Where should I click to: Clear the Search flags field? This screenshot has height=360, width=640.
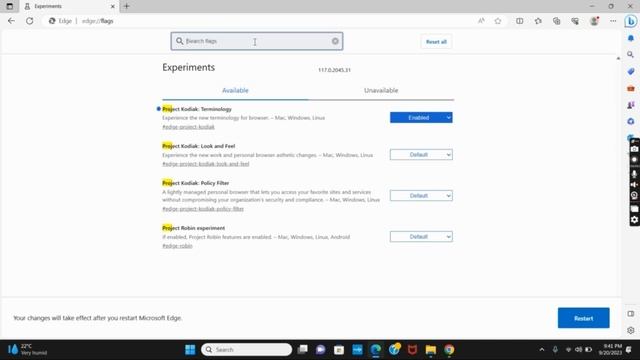(335, 41)
